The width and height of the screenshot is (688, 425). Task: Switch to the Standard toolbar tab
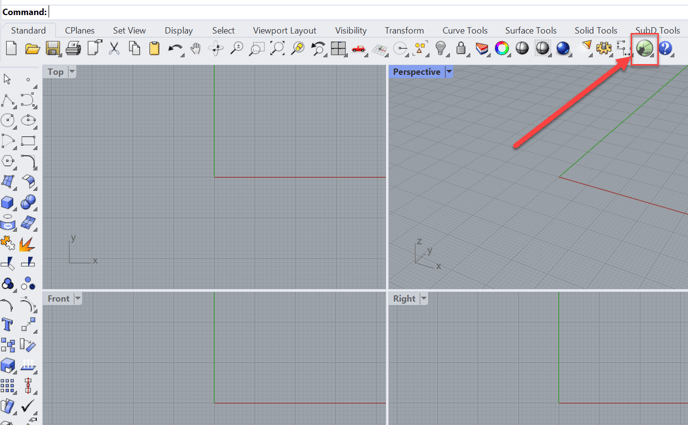point(29,30)
